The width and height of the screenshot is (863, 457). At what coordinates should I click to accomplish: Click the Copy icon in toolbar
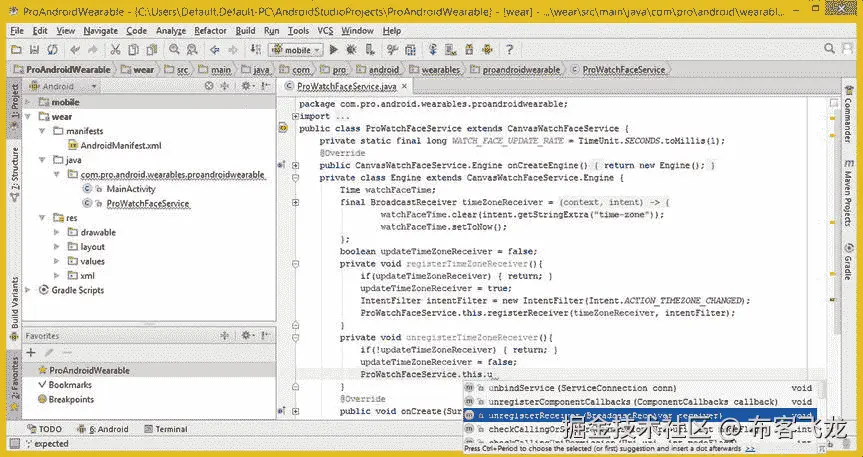[133, 50]
